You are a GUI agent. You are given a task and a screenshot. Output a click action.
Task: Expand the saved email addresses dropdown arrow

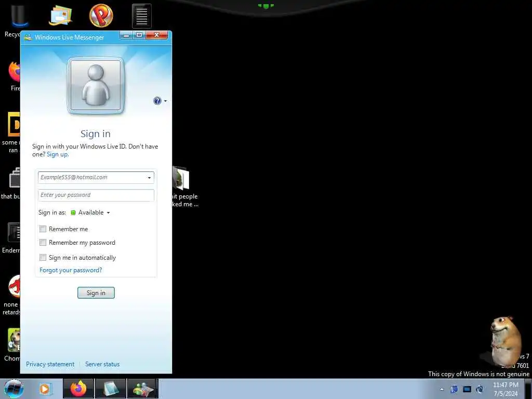(149, 178)
